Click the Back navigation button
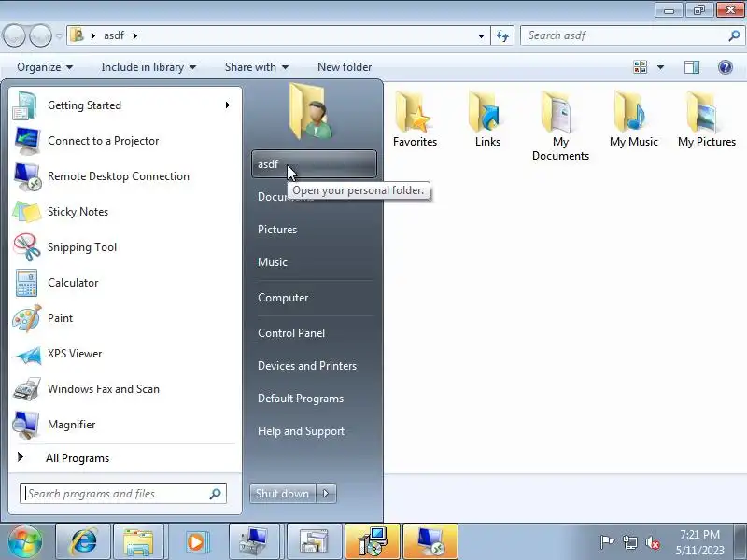The width and height of the screenshot is (747, 560). pos(14,35)
